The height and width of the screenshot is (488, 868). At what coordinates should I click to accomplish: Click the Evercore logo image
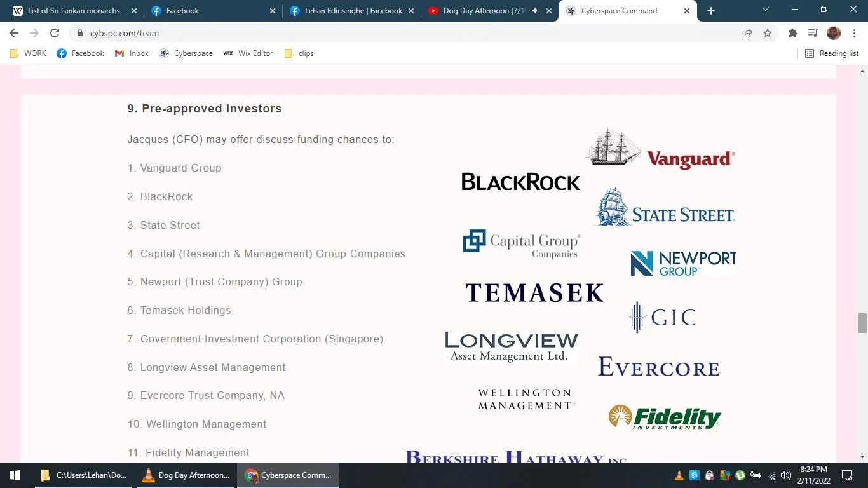659,367
